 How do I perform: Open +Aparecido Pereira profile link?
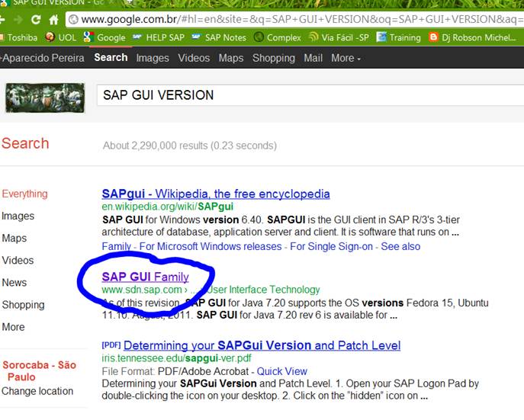click(42, 58)
